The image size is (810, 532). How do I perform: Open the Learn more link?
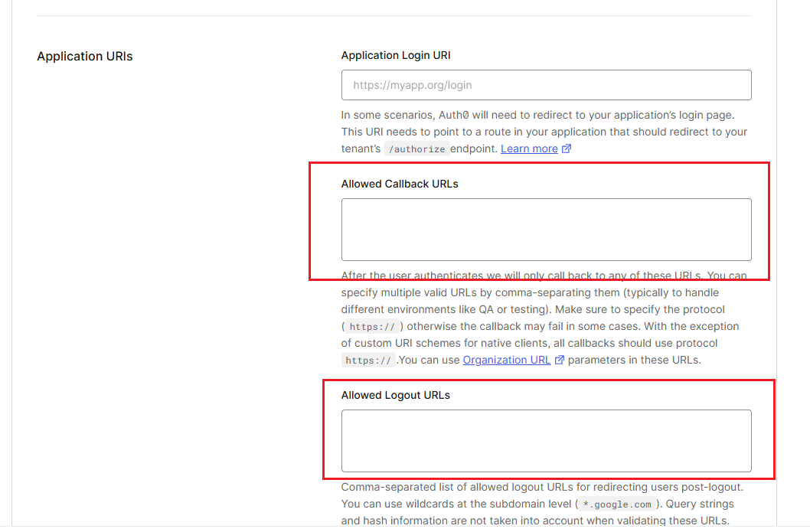coord(529,149)
